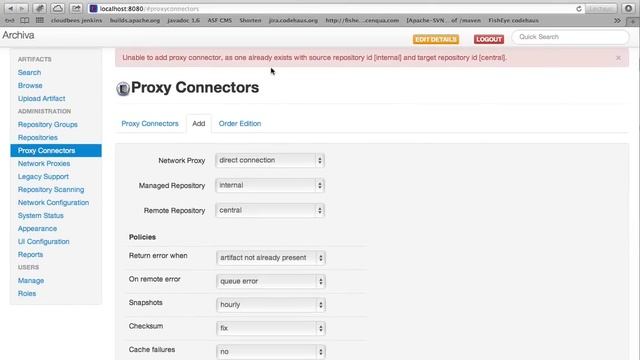Dismiss the red error alert
Screen dimensions: 640x360
click(x=618, y=58)
